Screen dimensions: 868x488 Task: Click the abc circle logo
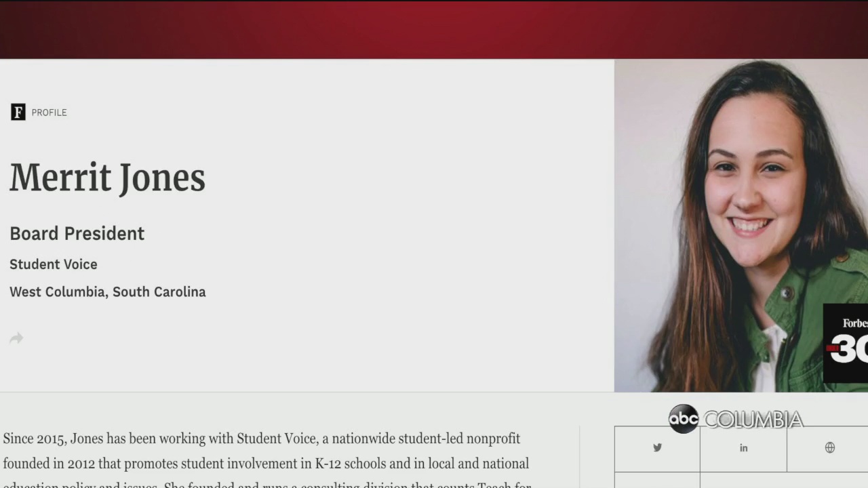pyautogui.click(x=683, y=419)
